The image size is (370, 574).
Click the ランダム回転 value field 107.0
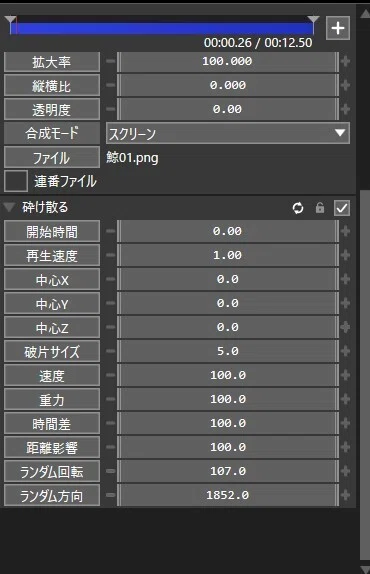point(228,471)
